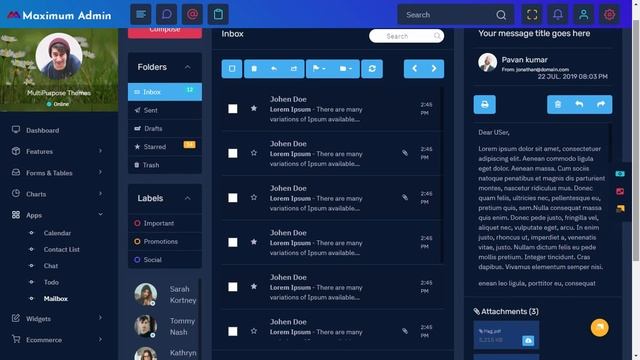The height and width of the screenshot is (360, 640).
Task: Click the select-all square in mail toolbar
Action: (232, 69)
